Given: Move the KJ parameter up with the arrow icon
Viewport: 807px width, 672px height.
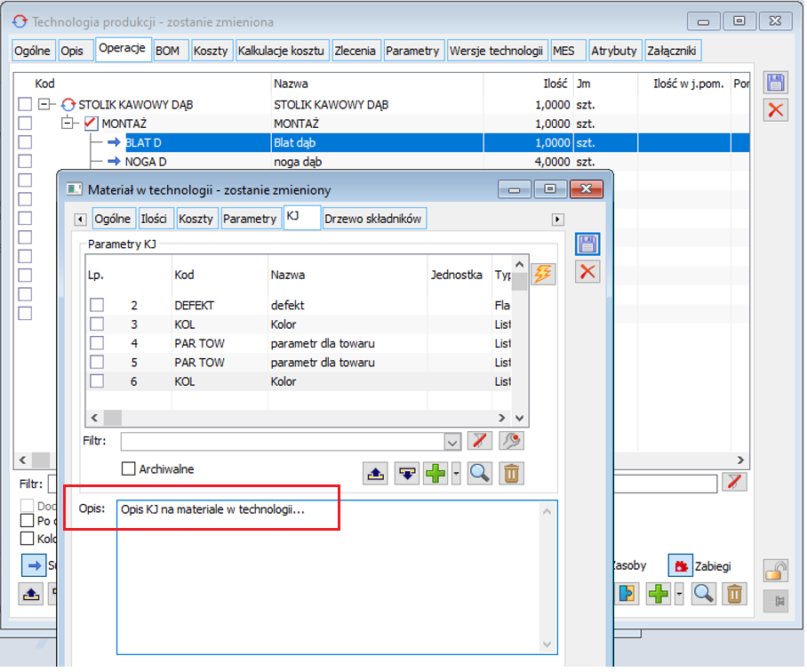Looking at the screenshot, I should (376, 474).
